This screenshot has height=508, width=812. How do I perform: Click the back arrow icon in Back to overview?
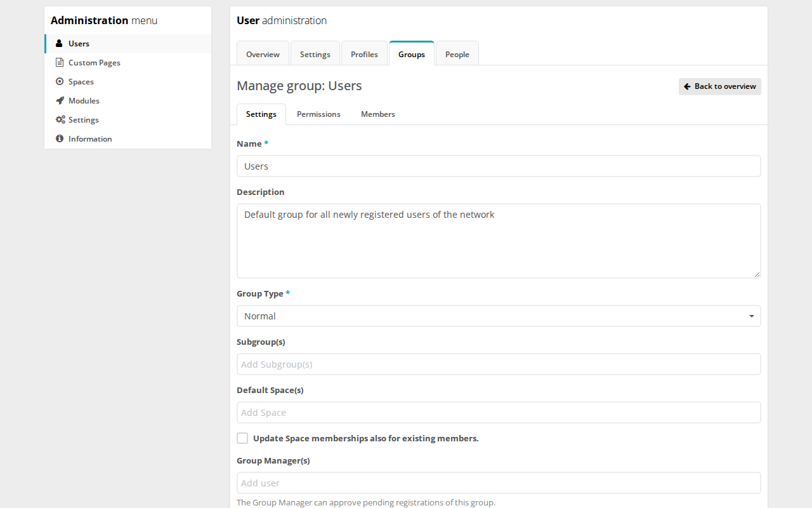click(687, 86)
